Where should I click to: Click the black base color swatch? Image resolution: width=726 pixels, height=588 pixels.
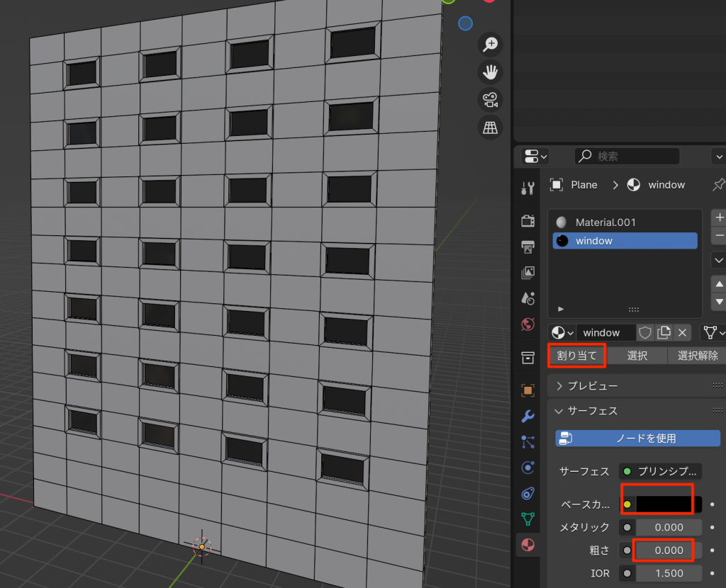click(668, 504)
